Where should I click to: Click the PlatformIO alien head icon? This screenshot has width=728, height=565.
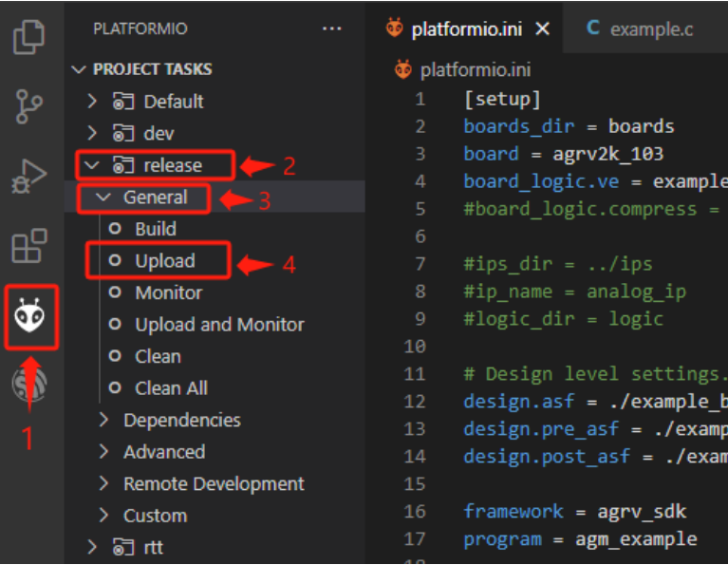(30, 318)
